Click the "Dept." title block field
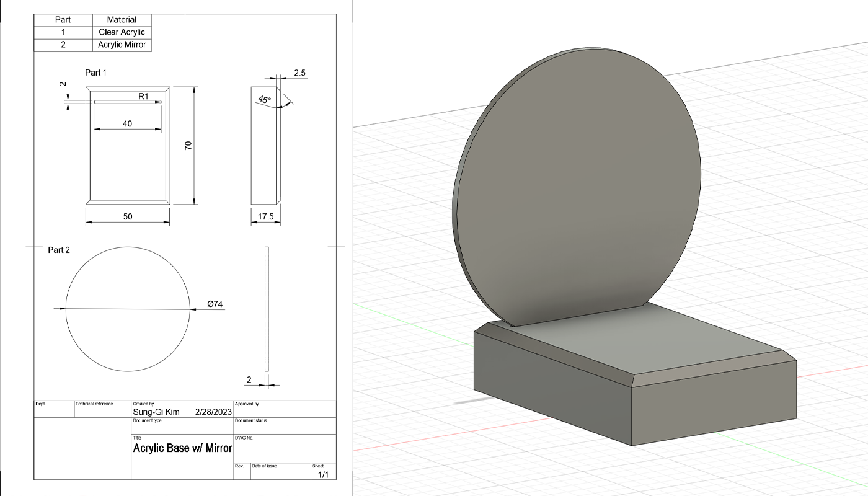 coord(40,404)
